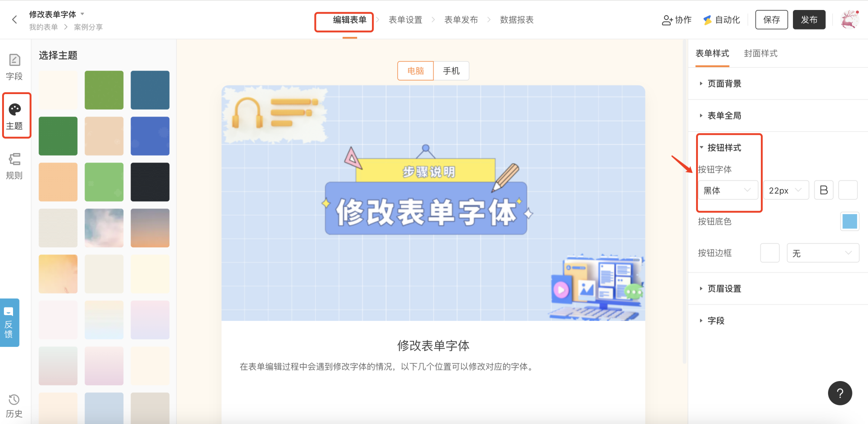Click the back arrow in header
This screenshot has width=868, height=424.
pos(14,20)
